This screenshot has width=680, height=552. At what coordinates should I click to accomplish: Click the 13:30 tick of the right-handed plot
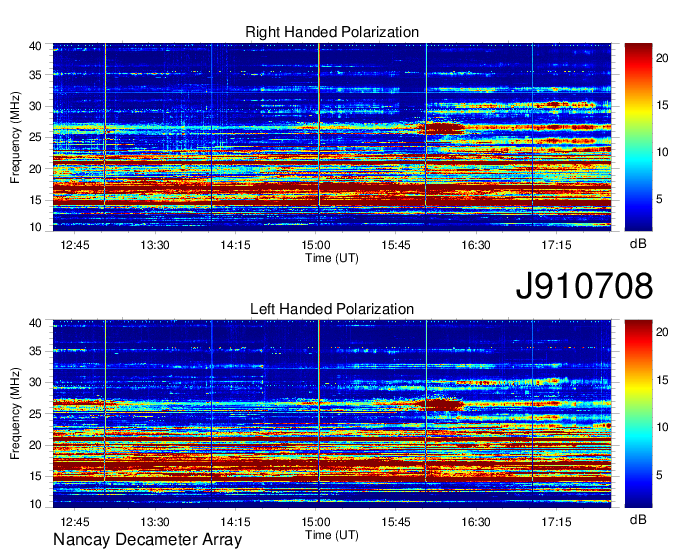(155, 245)
